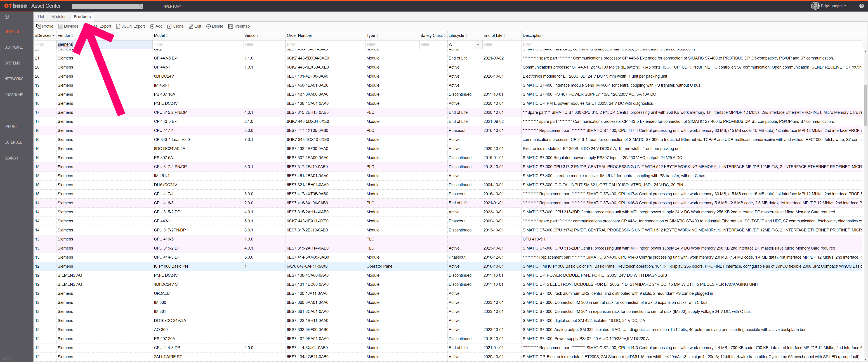Sort by the Type column
The height and width of the screenshot is (362, 868).
[x=372, y=36]
